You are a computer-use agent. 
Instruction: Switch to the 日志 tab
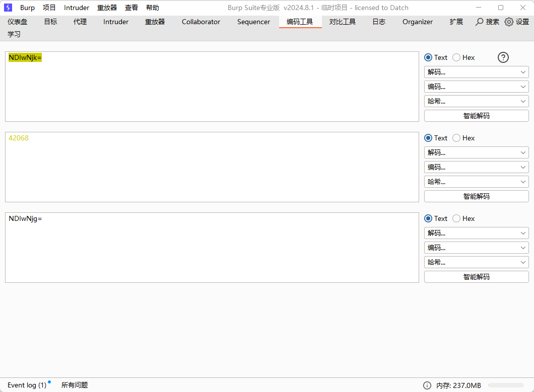[379, 22]
